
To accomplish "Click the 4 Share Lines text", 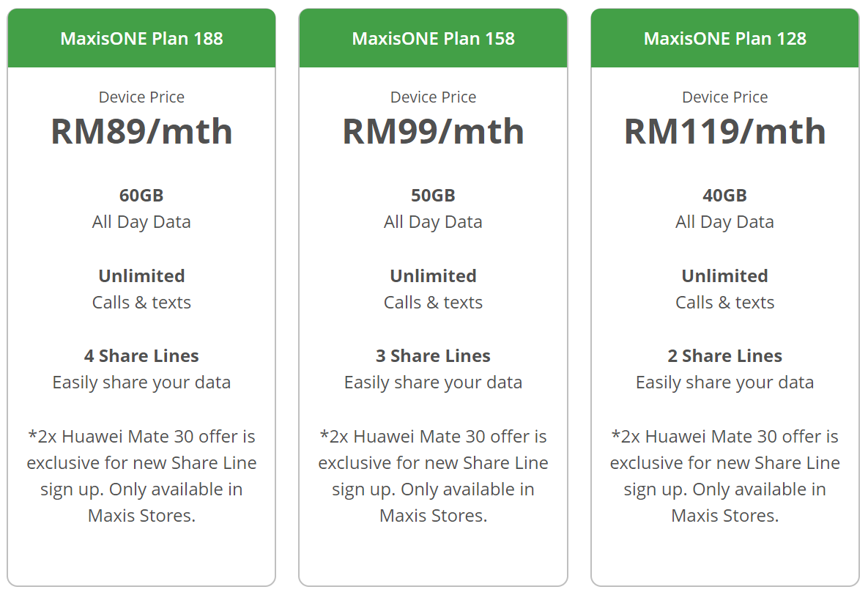I will (141, 356).
